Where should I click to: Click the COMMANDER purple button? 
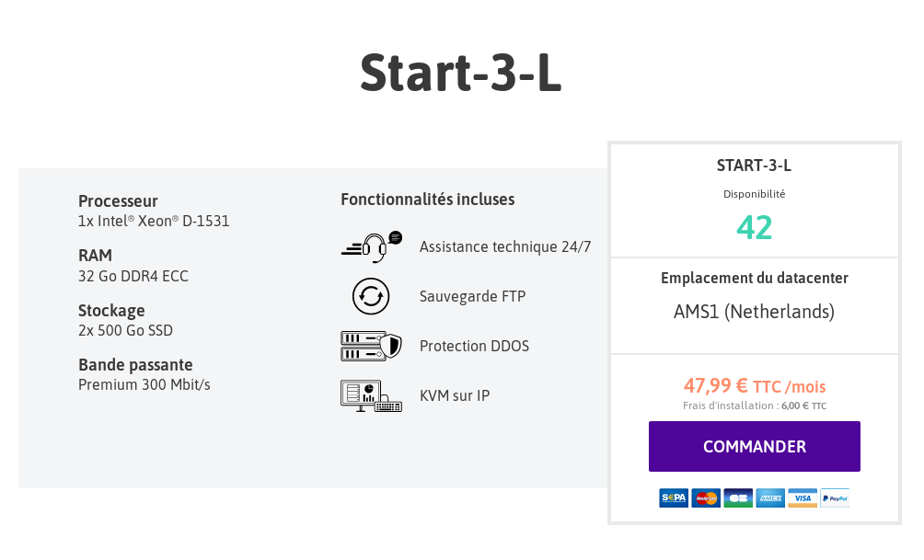coord(754,446)
